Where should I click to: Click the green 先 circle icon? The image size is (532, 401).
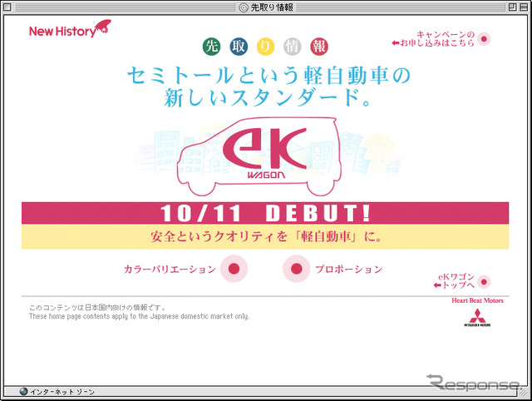(212, 47)
